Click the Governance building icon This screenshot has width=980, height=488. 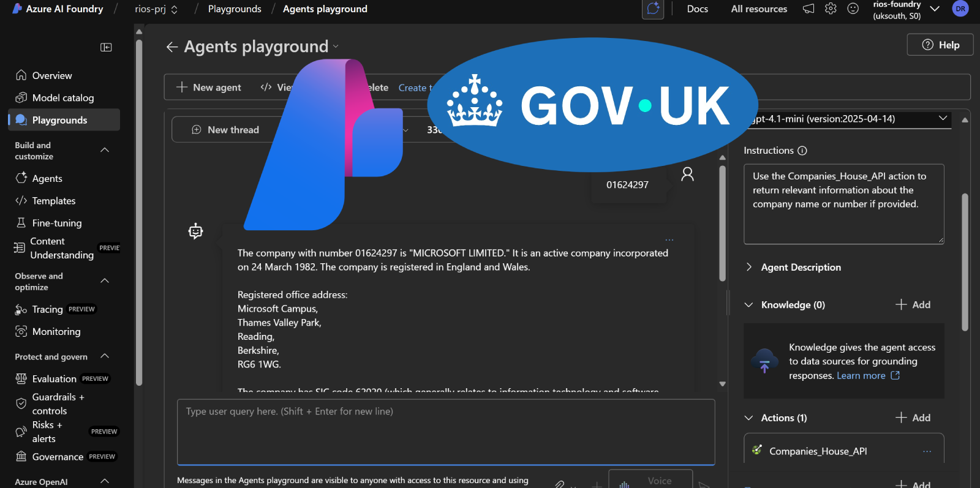coord(21,457)
